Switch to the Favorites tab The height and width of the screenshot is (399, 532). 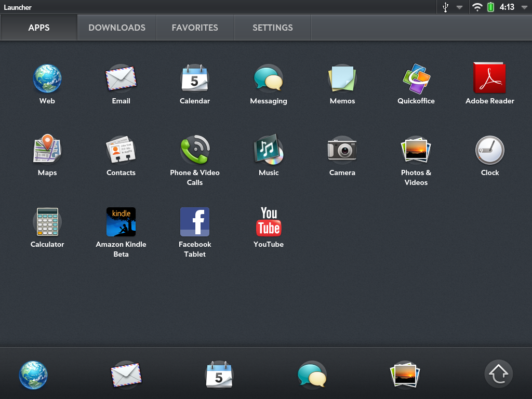(195, 28)
